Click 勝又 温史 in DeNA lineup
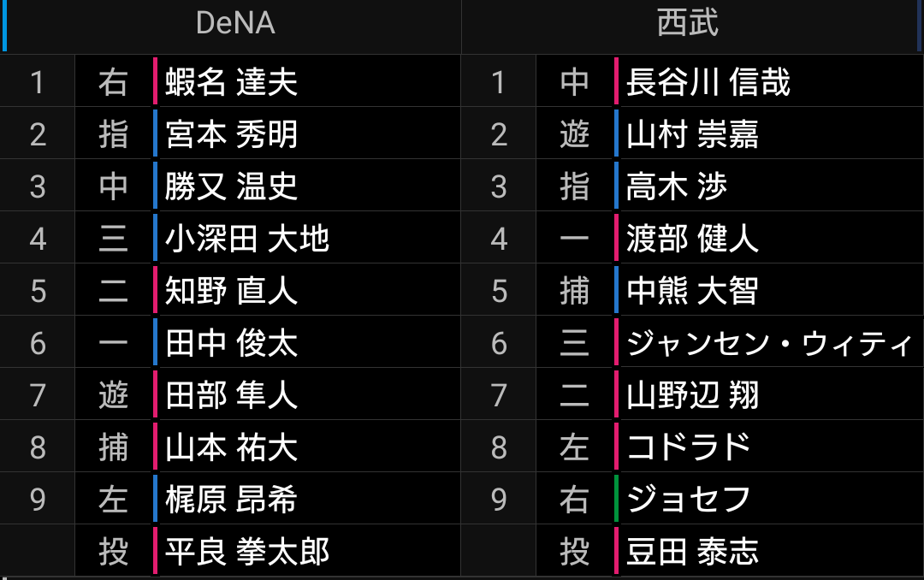The width and height of the screenshot is (924, 580). [231, 186]
